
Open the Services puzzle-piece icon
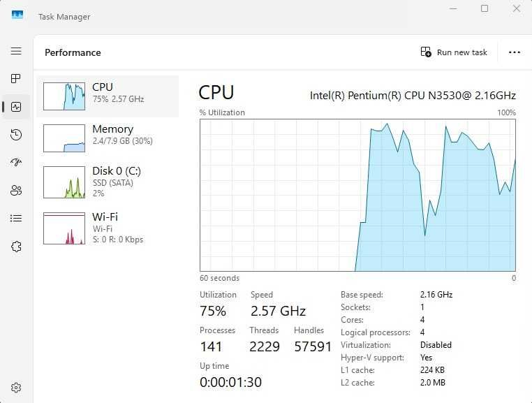[16, 246]
